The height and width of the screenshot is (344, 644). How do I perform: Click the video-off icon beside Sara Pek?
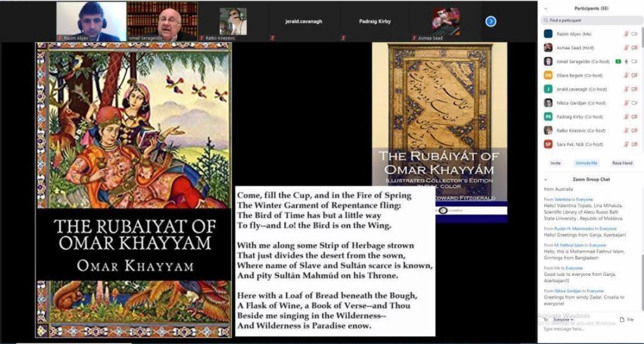[634, 144]
